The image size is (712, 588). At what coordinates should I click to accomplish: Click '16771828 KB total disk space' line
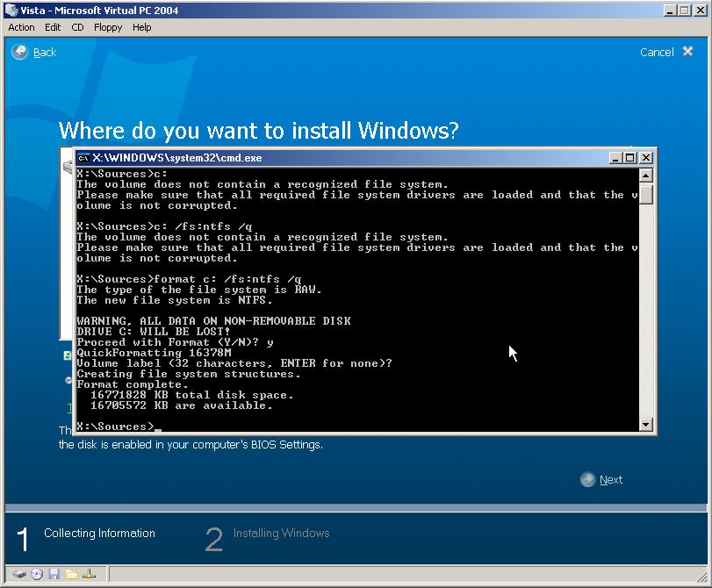[x=192, y=395]
